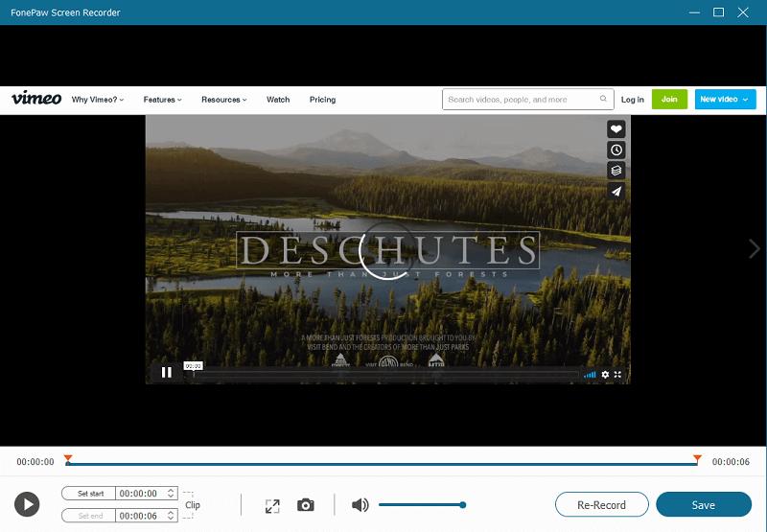Click the fullscreen preview expand icon
The width and height of the screenshot is (767, 532).
pyautogui.click(x=272, y=505)
